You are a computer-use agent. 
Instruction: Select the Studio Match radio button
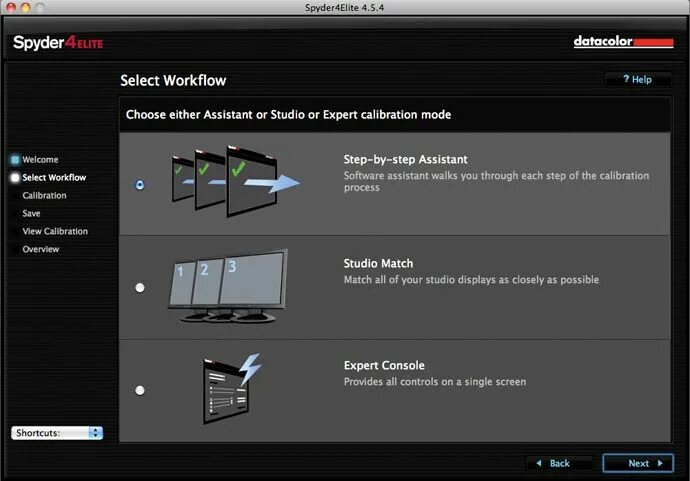(x=140, y=287)
